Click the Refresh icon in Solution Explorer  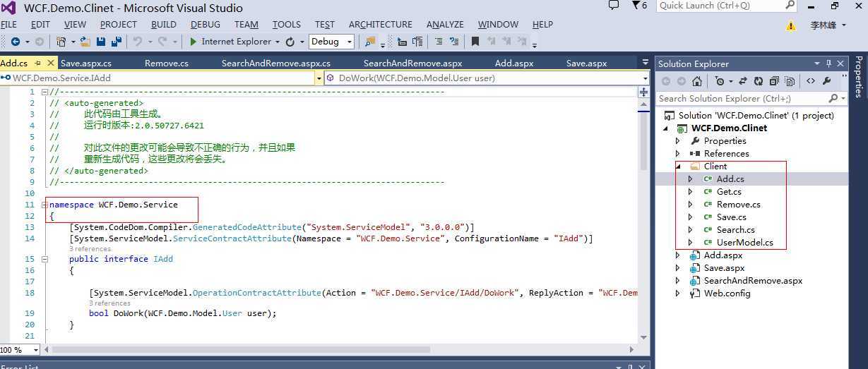tap(759, 81)
